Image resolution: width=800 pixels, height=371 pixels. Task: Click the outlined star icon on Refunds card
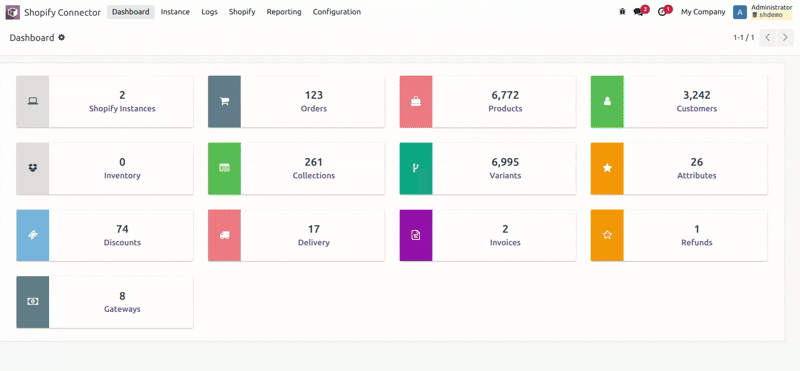pos(607,235)
